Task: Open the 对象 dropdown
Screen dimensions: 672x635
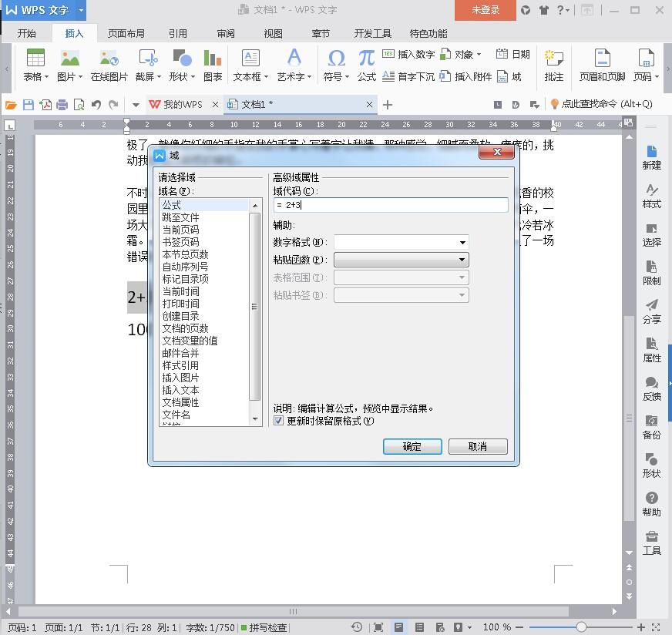Action: point(479,55)
